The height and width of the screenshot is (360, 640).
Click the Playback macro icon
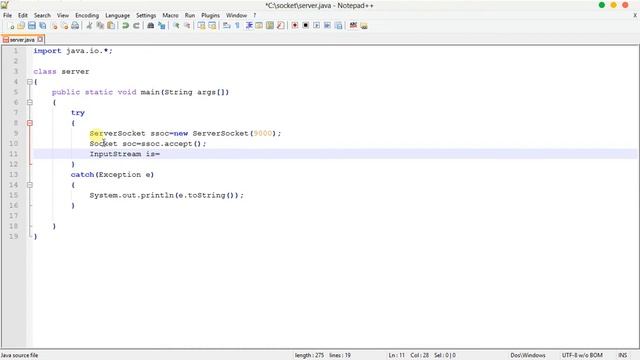click(x=316, y=26)
